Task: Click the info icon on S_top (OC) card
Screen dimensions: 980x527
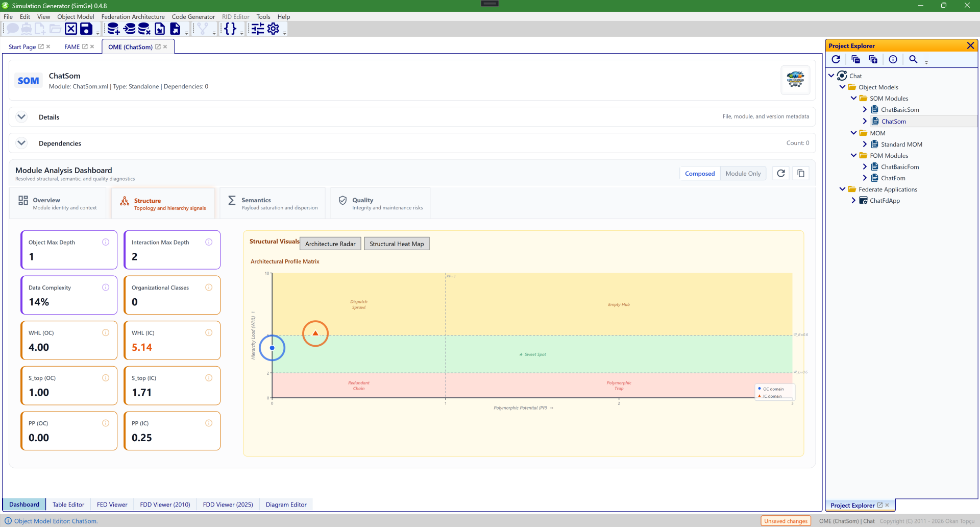Action: 106,378
